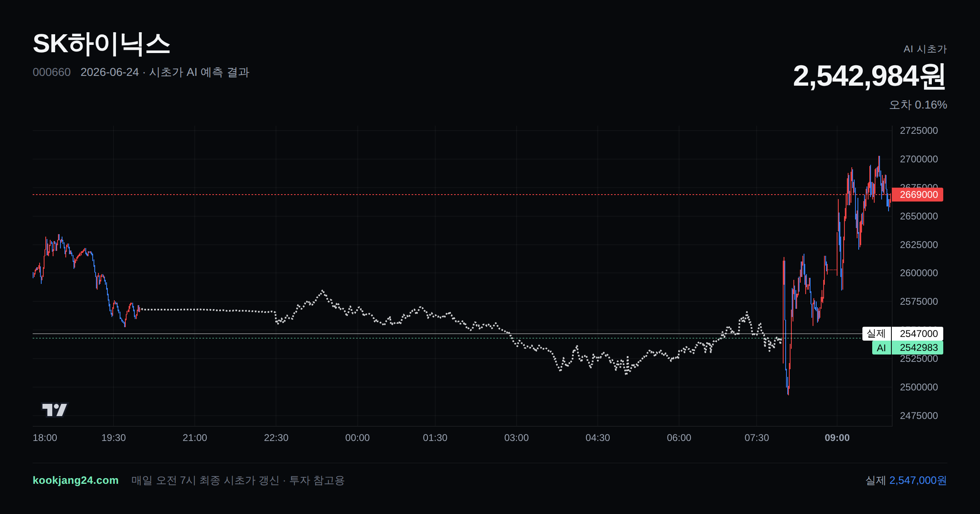
Task: Click the green AI tag beside 2542983
Action: click(x=881, y=348)
